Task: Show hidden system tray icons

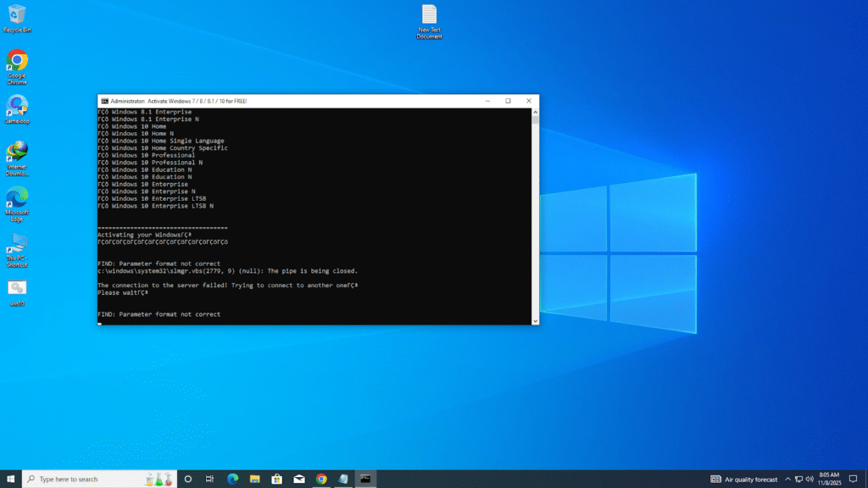Action: pyautogui.click(x=787, y=479)
